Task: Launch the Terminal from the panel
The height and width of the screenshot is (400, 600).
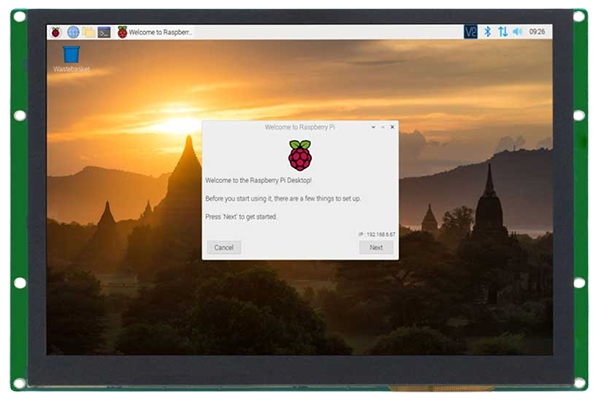Action: pos(104,32)
